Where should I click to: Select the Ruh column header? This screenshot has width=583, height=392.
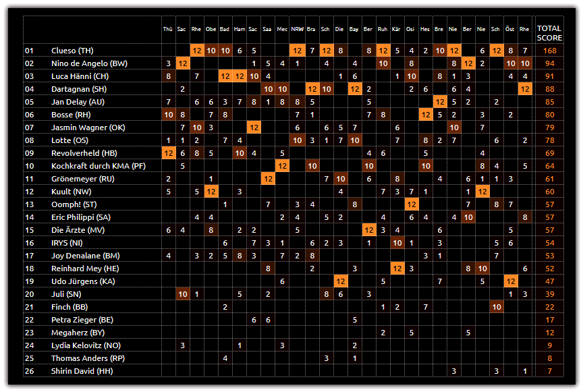tap(382, 29)
